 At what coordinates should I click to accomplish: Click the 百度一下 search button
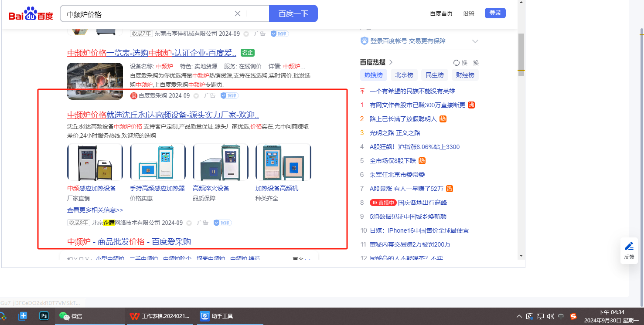[x=293, y=14]
